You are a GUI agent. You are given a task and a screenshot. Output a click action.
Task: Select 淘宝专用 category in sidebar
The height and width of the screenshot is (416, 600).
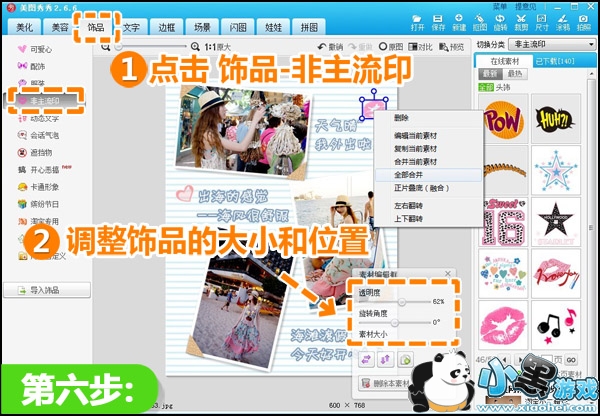(x=39, y=221)
